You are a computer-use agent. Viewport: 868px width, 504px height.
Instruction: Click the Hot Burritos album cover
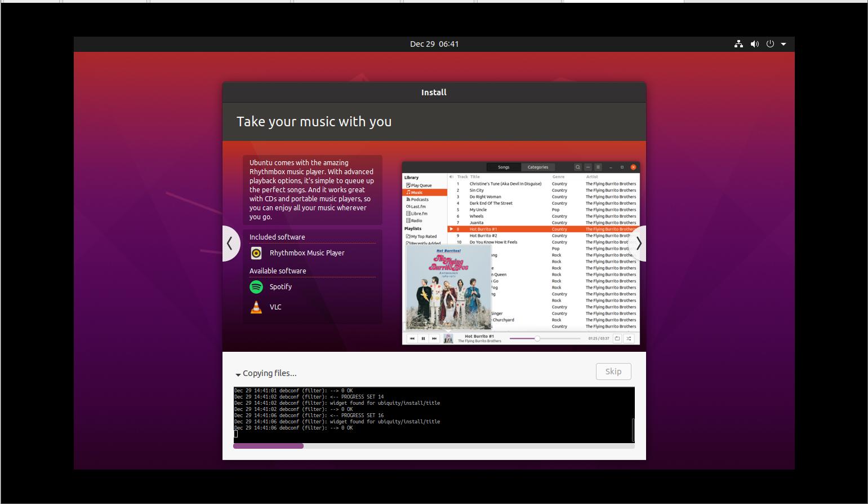tap(448, 288)
